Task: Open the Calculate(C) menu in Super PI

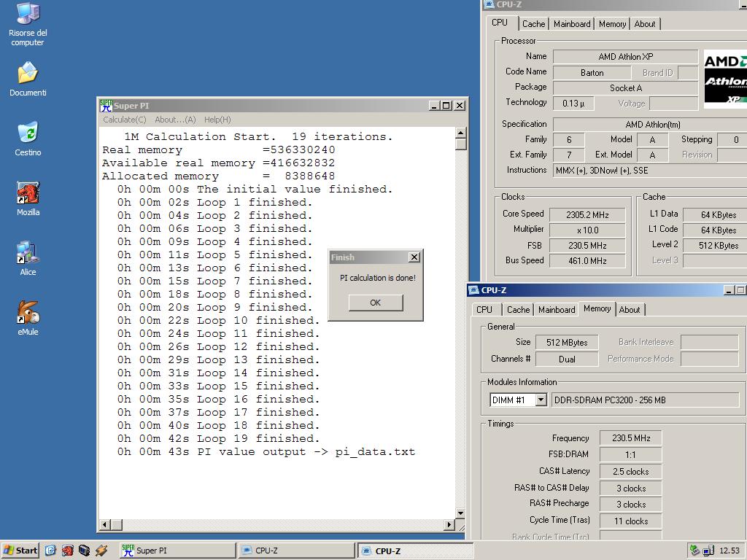Action: coord(124,120)
